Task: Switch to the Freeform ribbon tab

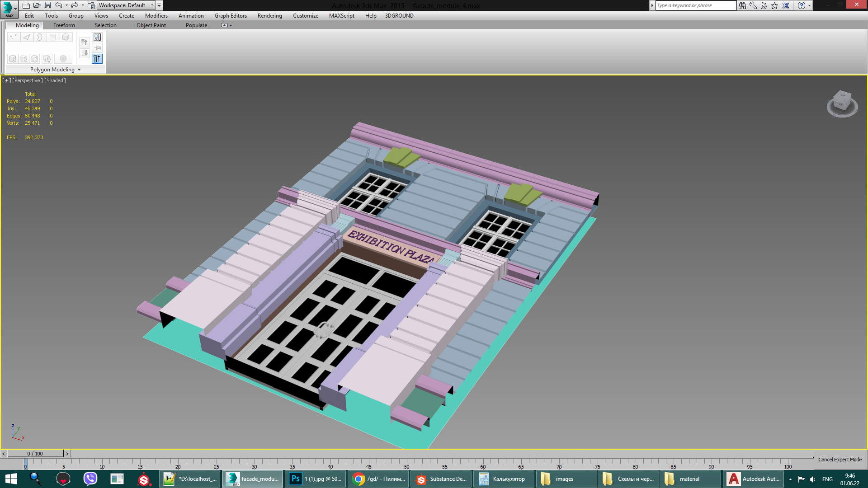Action: click(64, 25)
